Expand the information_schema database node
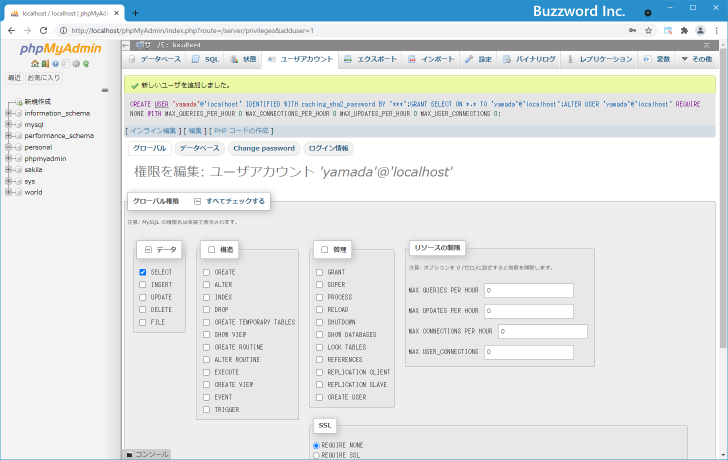Screen dimensions: 728x460 (8, 113)
